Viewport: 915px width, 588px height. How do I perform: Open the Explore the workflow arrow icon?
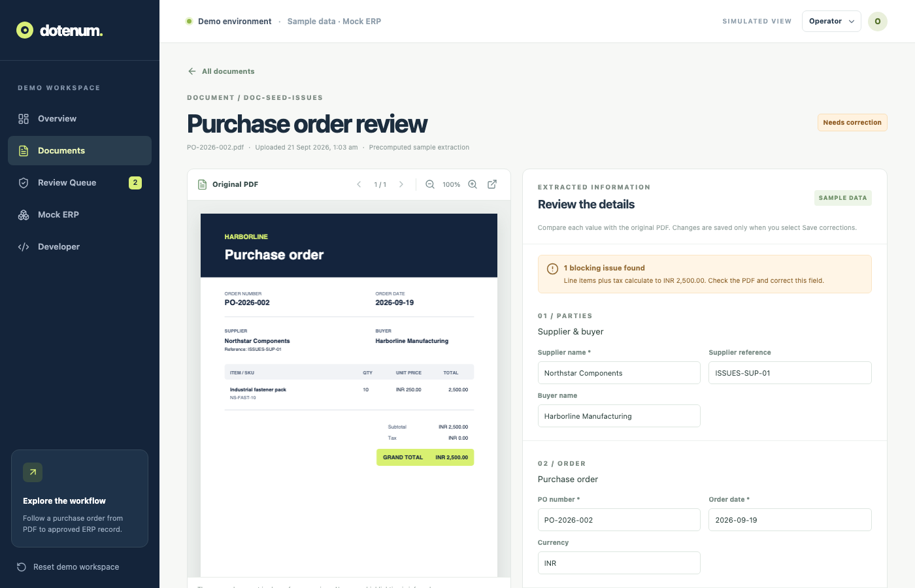(33, 472)
